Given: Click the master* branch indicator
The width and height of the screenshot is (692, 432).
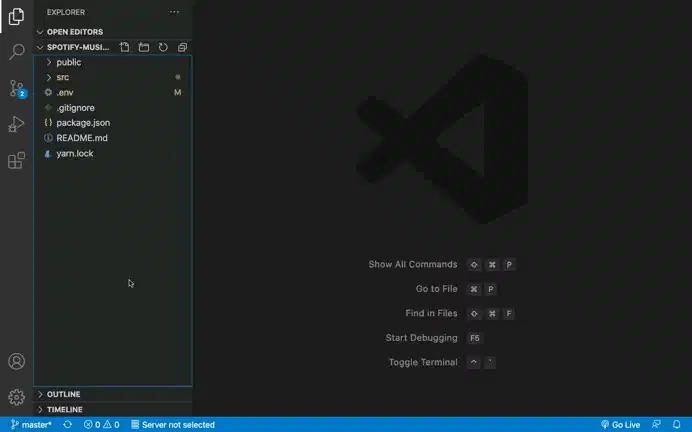Looking at the screenshot, I should (x=31, y=424).
